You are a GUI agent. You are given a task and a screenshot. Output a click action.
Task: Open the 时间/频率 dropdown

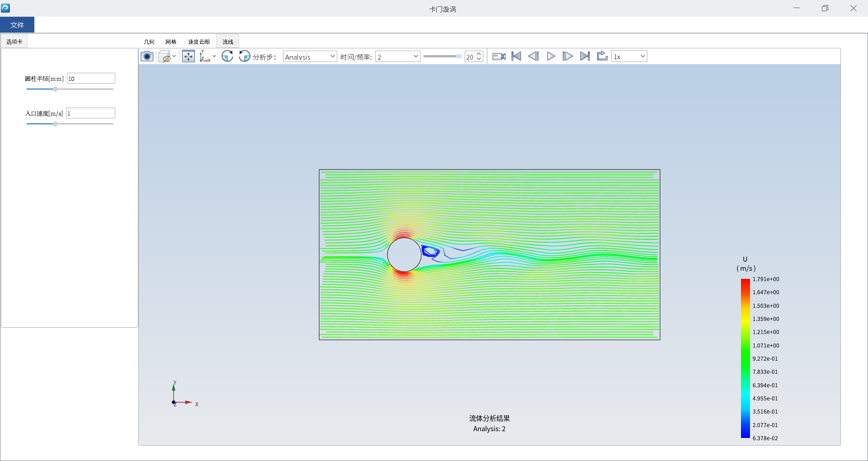coord(397,56)
